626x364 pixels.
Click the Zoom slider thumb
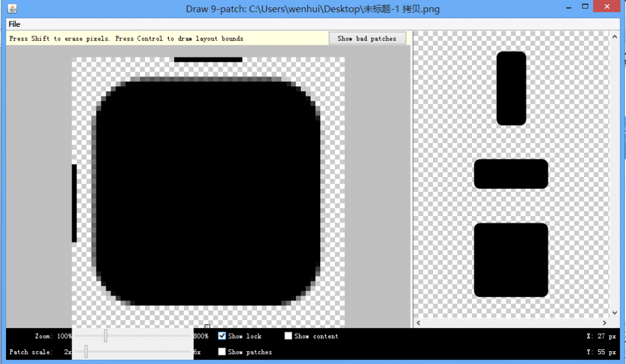click(x=106, y=336)
